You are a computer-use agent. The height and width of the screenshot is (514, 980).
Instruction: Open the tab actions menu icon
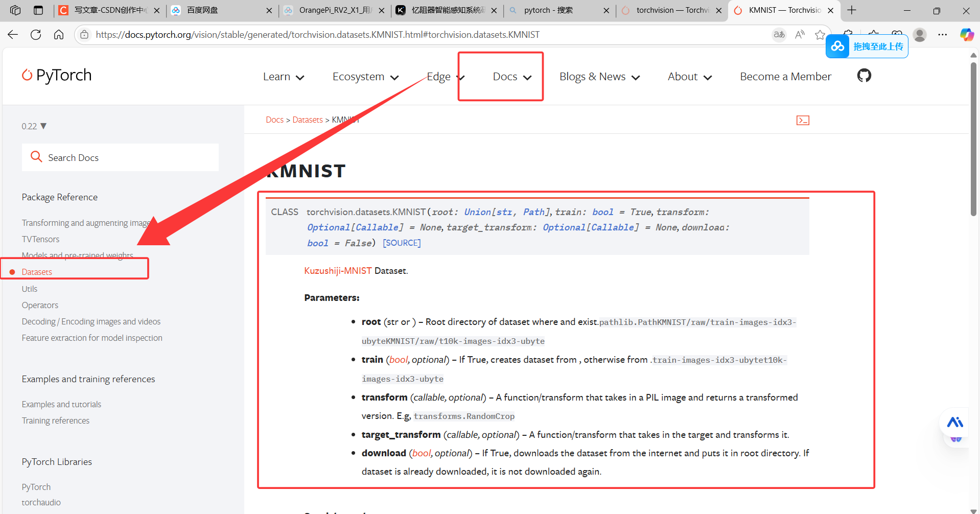38,10
